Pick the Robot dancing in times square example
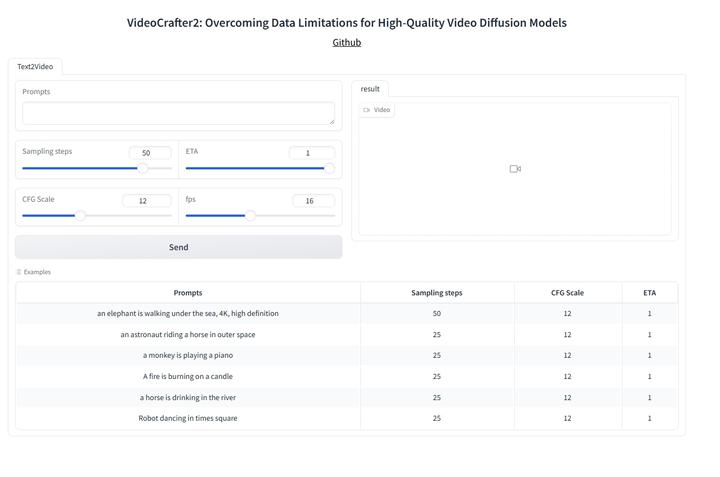Screen dimensions: 720x477 pos(188,418)
